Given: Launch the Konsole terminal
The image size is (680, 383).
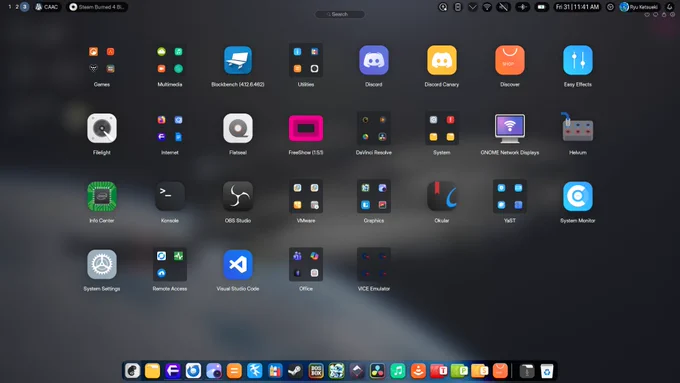Looking at the screenshot, I should [170, 196].
